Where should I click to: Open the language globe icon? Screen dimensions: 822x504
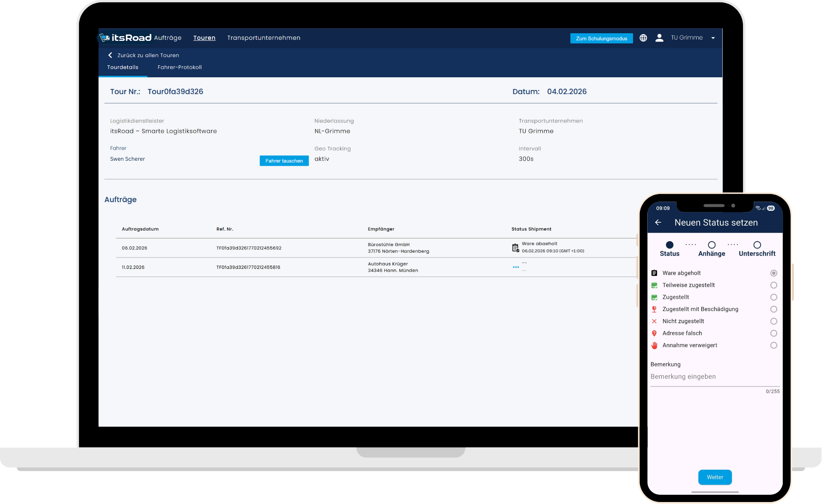pyautogui.click(x=643, y=38)
